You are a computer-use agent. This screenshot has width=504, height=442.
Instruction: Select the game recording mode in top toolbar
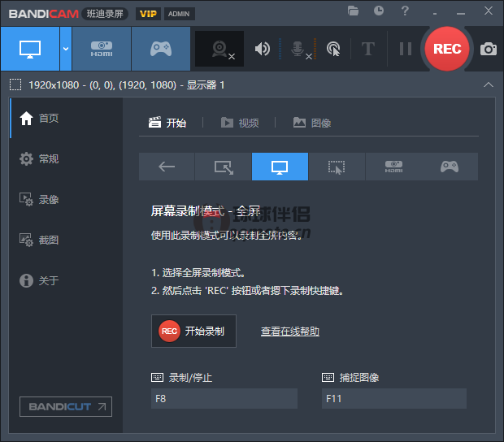pos(160,49)
